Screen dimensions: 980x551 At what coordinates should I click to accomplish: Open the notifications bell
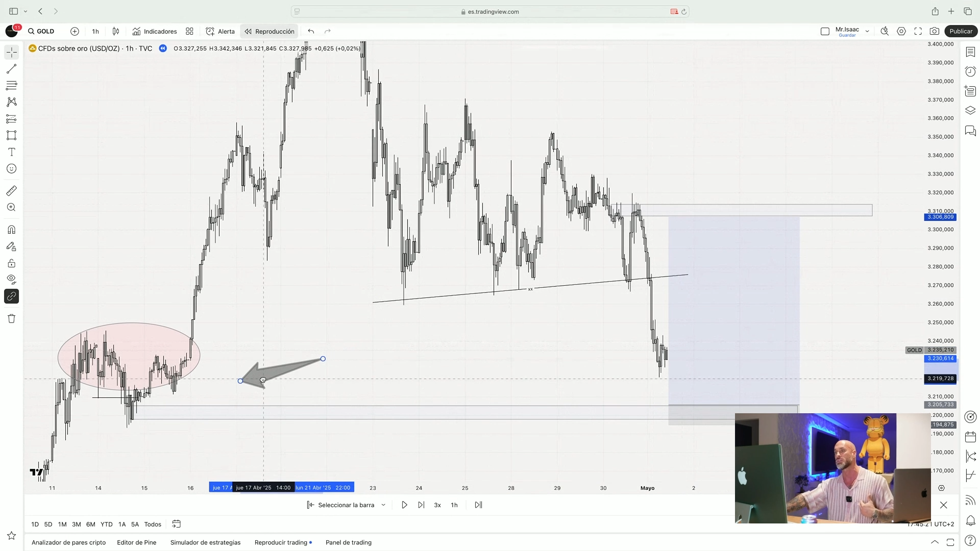[970, 521]
